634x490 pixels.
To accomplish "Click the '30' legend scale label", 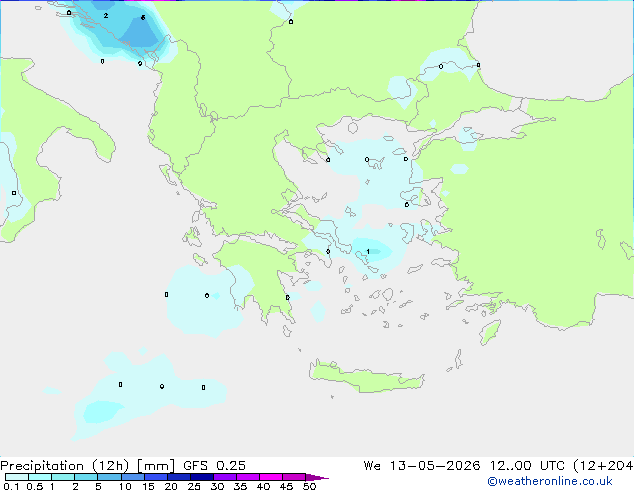I will click(x=217, y=486).
